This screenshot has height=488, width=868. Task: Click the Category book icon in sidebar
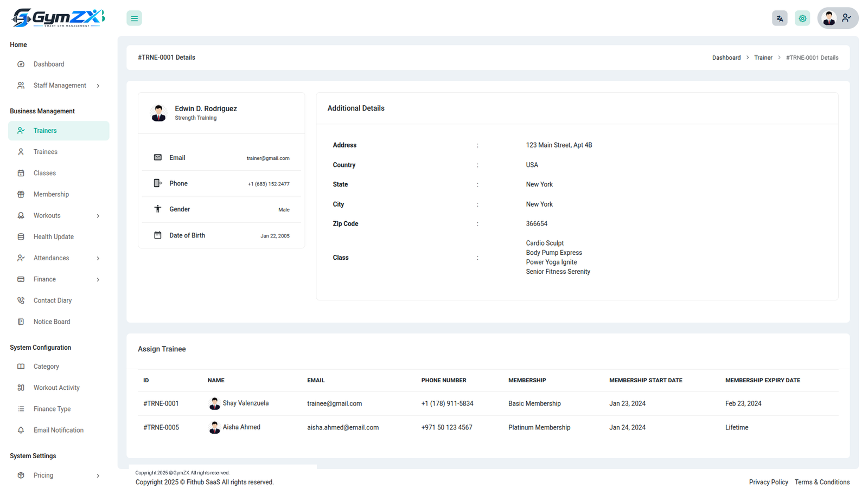pyautogui.click(x=21, y=367)
